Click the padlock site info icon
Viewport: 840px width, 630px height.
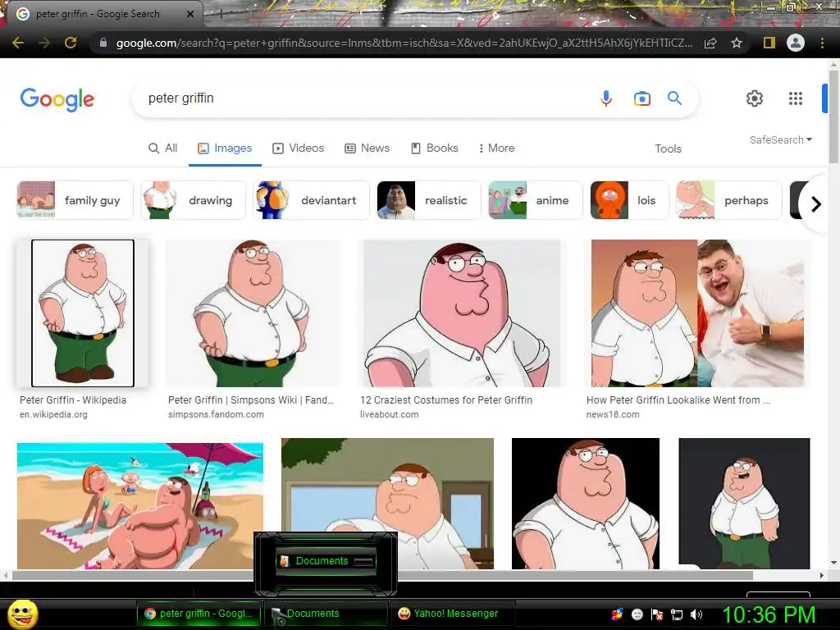[x=103, y=43]
